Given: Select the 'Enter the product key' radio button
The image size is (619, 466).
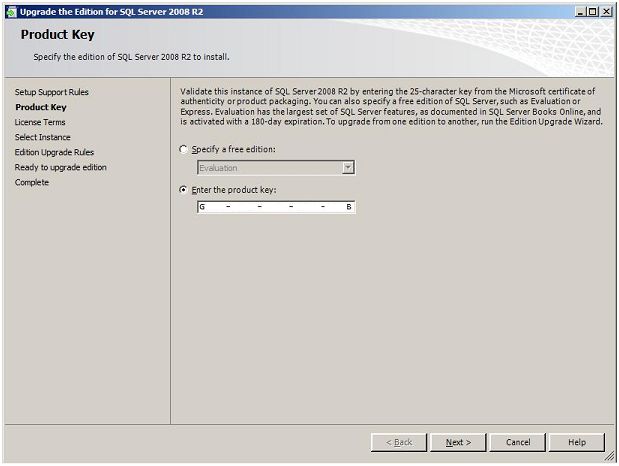Looking at the screenshot, I should point(183,190).
